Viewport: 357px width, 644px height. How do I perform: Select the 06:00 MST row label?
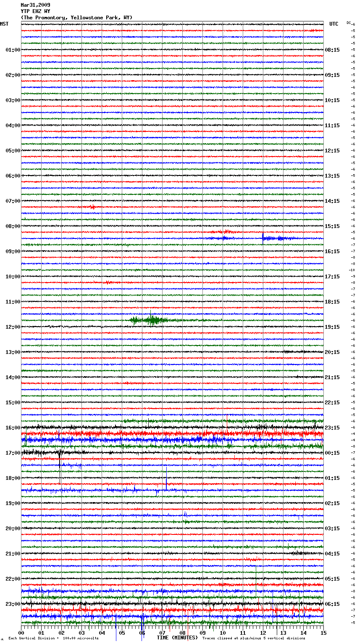[x=13, y=176]
